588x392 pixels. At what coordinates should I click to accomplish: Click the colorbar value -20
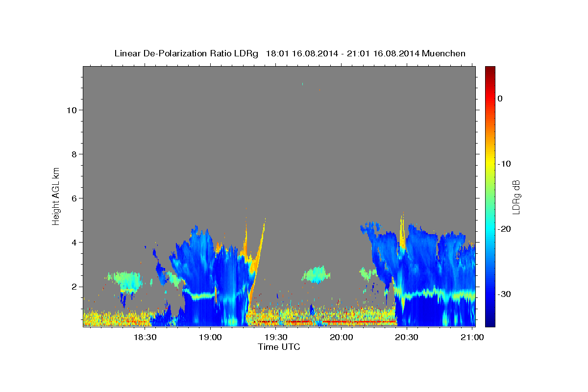504,229
